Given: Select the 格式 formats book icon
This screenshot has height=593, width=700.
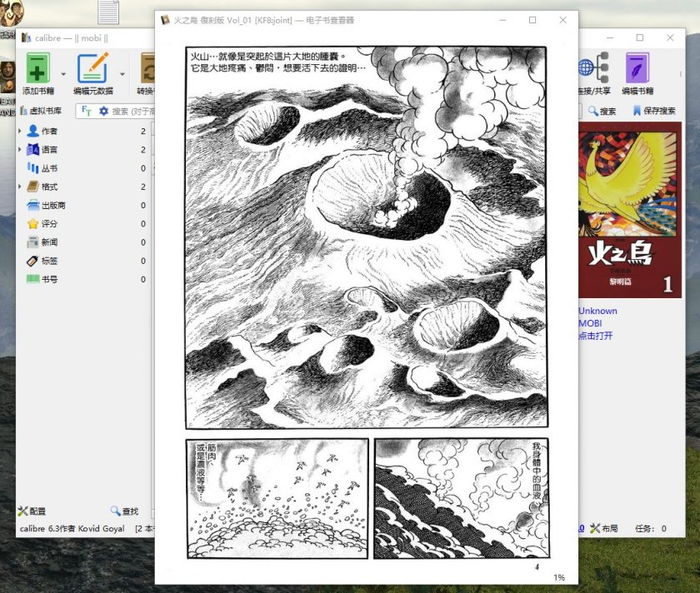Looking at the screenshot, I should click(x=32, y=187).
